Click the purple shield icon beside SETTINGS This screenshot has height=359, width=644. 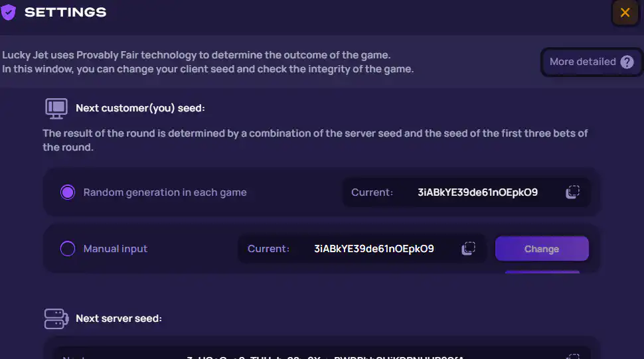pyautogui.click(x=8, y=13)
